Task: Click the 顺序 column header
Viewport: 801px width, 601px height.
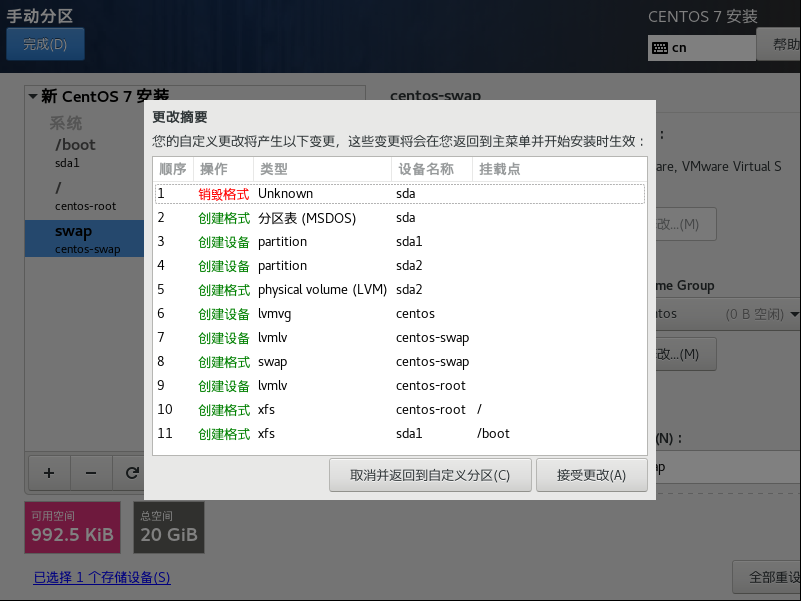Action: [x=173, y=169]
